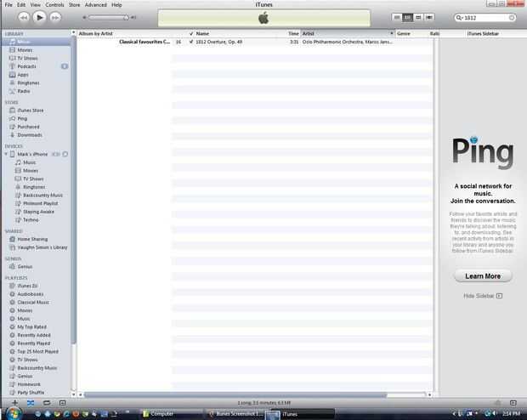Open the Help menu
The image size is (527, 420).
116,5
